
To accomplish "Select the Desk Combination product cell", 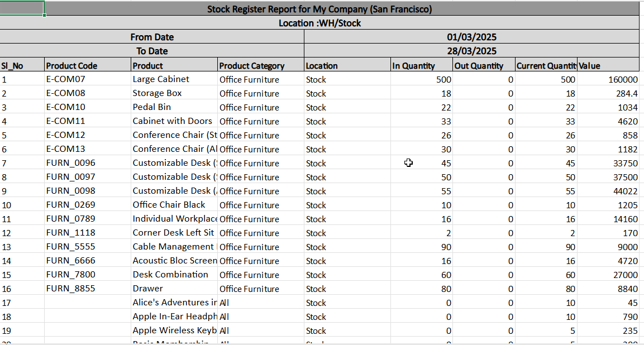I will (174, 275).
